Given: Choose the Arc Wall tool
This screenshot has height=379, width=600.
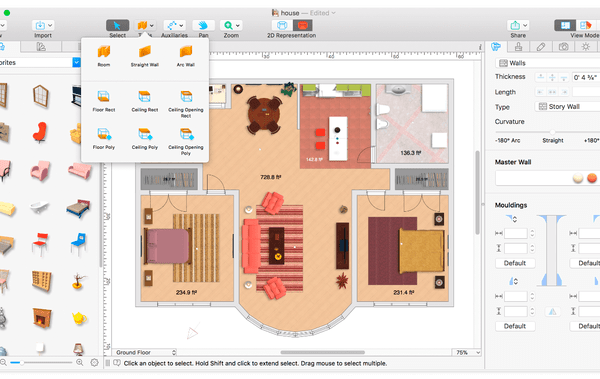Looking at the screenshot, I should pos(186,56).
